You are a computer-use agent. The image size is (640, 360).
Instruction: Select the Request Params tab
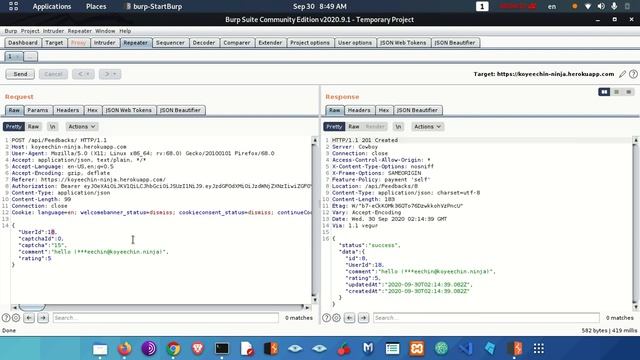[38, 110]
